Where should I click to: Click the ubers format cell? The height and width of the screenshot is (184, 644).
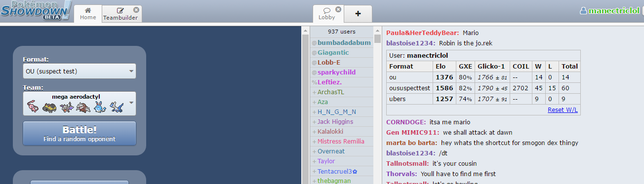tap(409, 99)
